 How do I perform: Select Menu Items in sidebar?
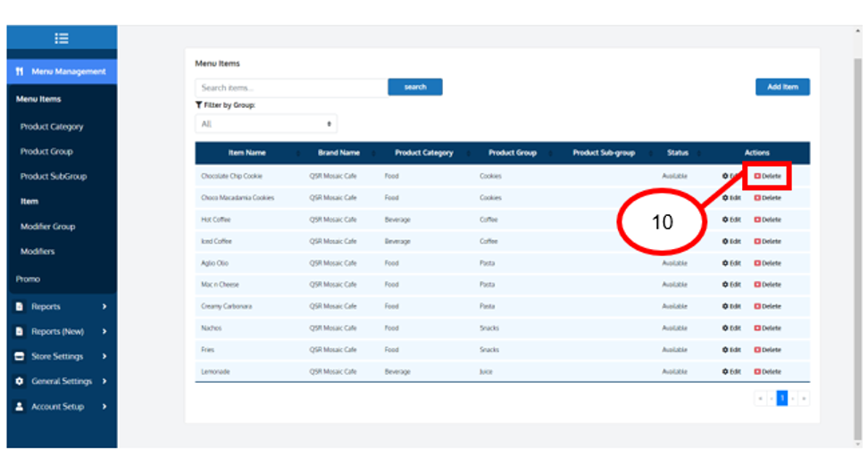38,99
